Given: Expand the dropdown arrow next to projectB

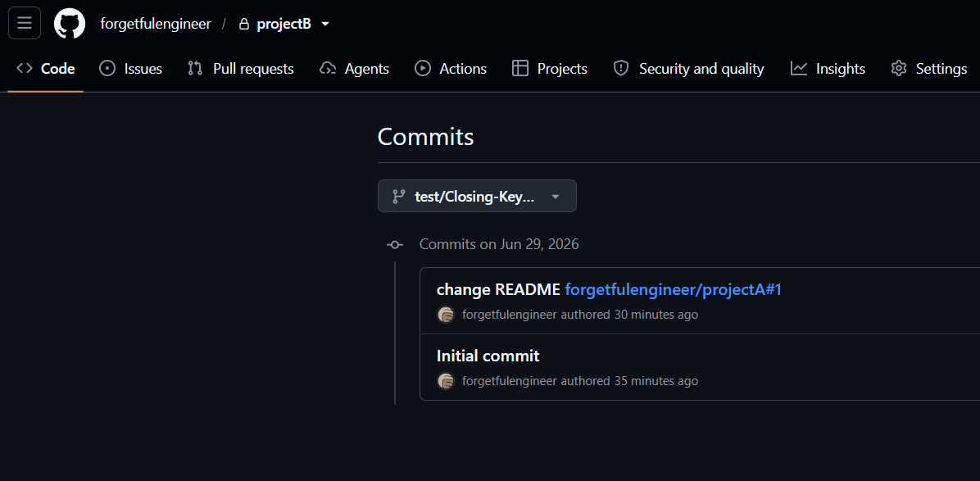Looking at the screenshot, I should click(x=325, y=24).
